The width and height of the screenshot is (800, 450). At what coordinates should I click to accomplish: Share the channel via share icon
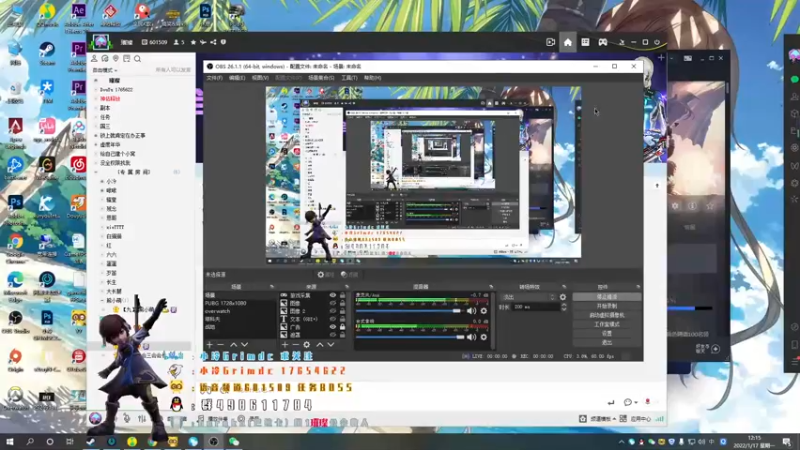pyautogui.click(x=213, y=42)
